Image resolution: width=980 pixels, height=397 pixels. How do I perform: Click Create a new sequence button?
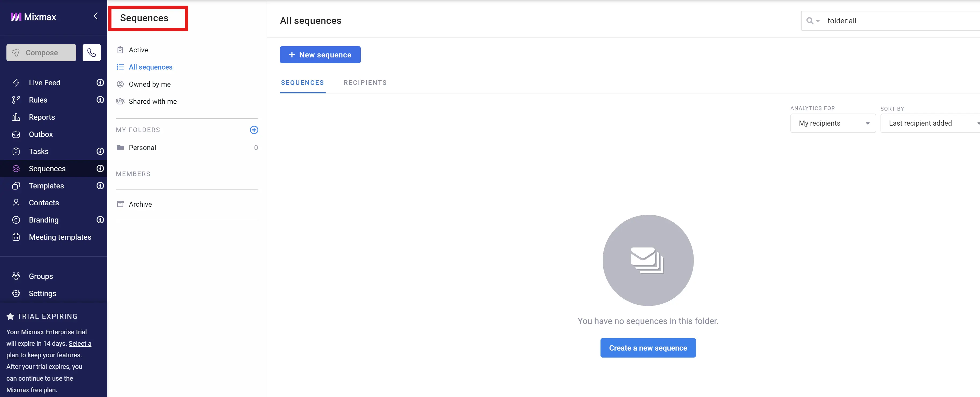(x=647, y=348)
